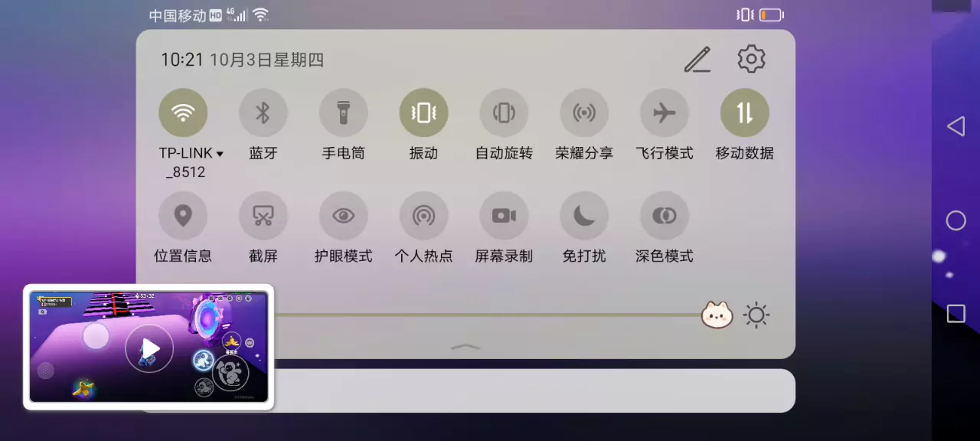Disable 移动数据 mobile data

pos(745,113)
